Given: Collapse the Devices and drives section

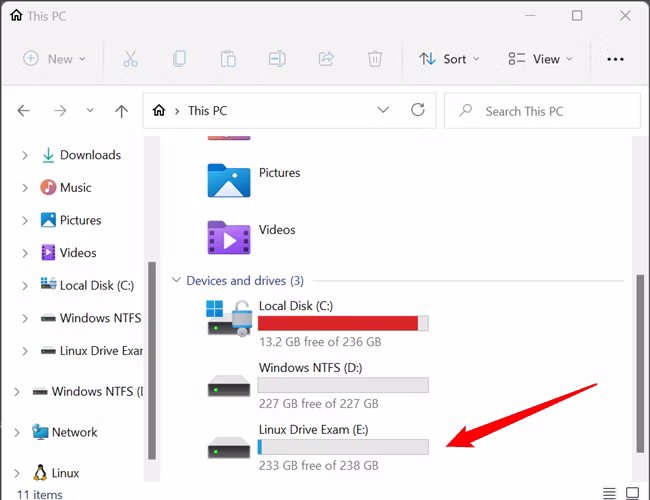Looking at the screenshot, I should tap(176, 280).
